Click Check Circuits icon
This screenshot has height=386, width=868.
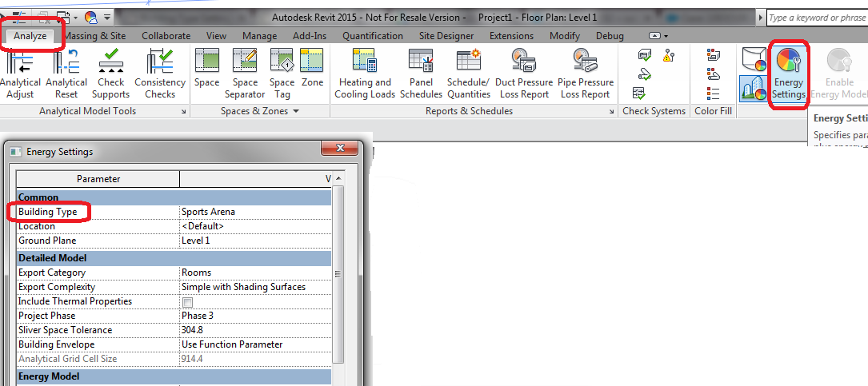(639, 93)
